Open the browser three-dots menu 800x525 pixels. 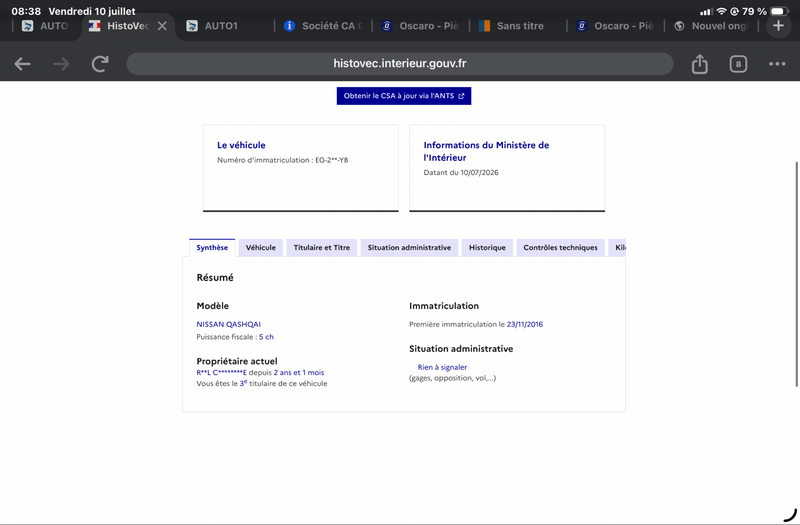click(777, 64)
